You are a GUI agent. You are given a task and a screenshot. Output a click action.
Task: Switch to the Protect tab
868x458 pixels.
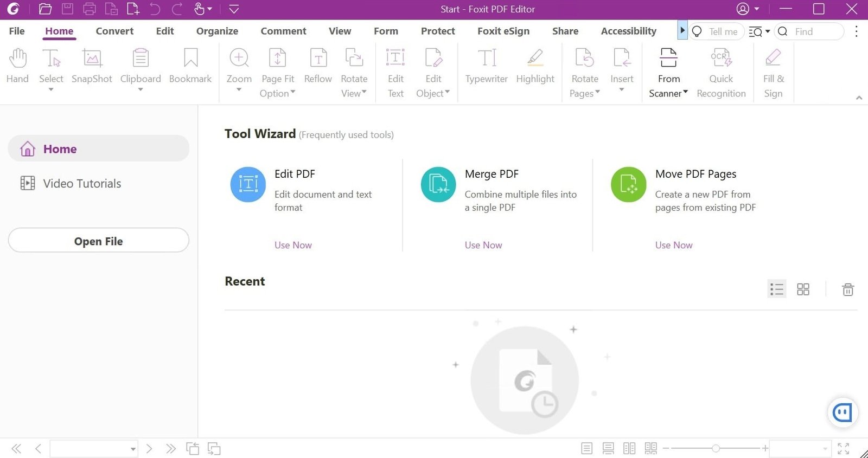pyautogui.click(x=438, y=31)
